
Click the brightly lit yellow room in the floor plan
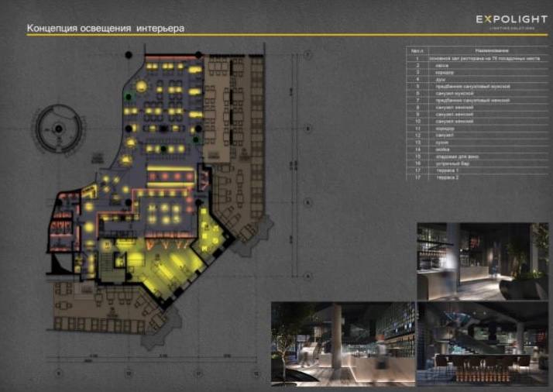point(167,263)
